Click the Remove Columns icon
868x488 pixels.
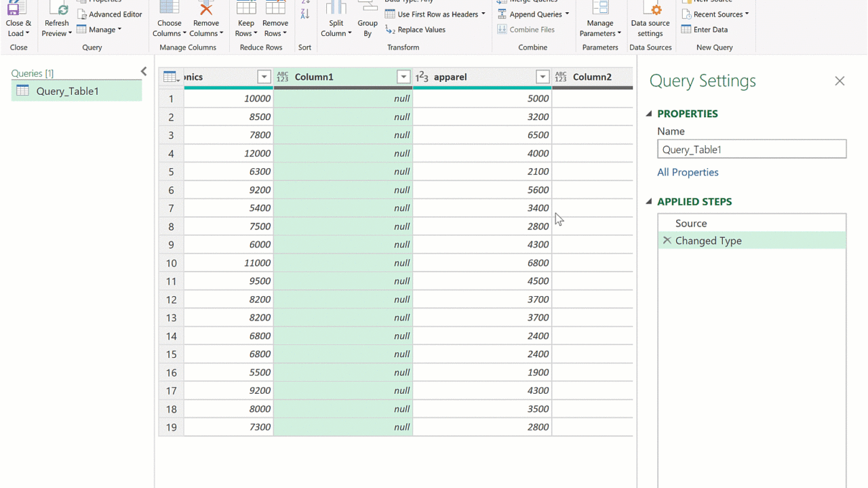coord(206,9)
